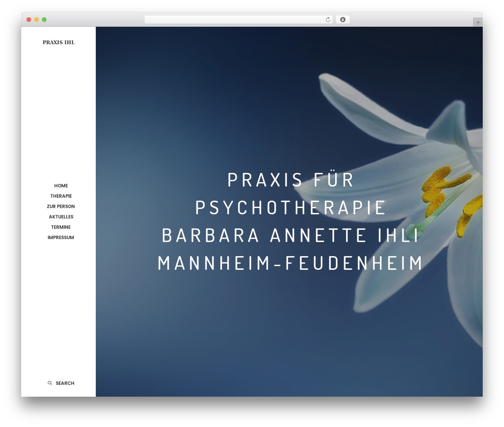Click the downloads arrow icon
Image resolution: width=504 pixels, height=427 pixels.
[343, 20]
